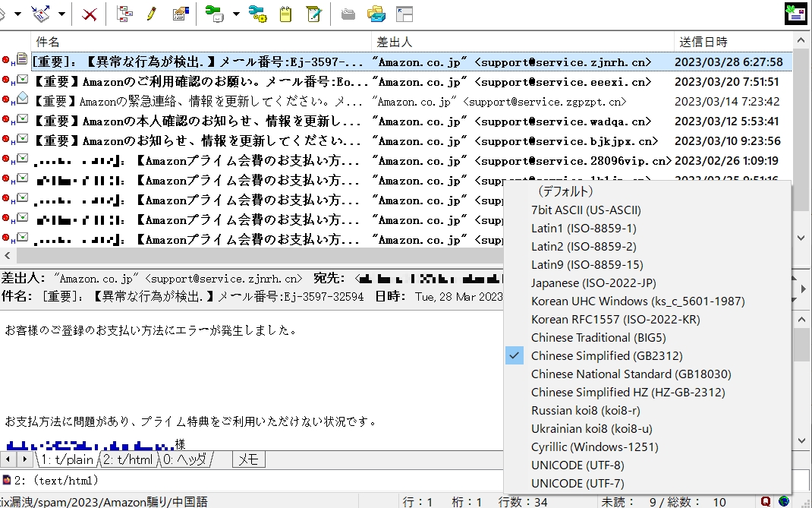Click the yellow notepad toolbar icon
The height and width of the screenshot is (508, 812).
[285, 14]
